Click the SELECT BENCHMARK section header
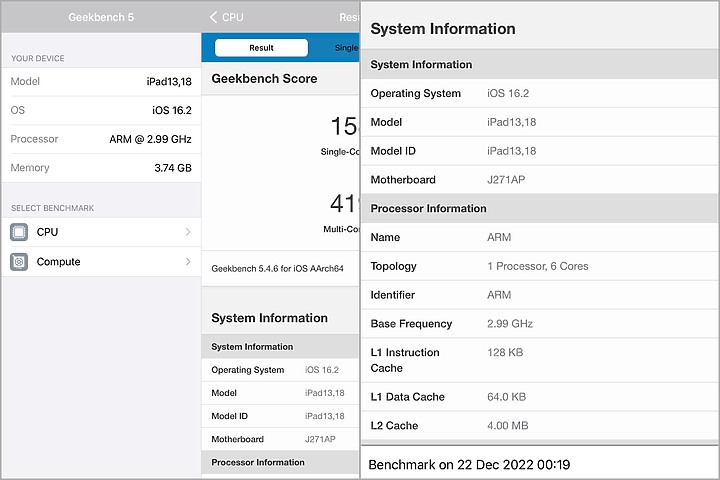Image resolution: width=720 pixels, height=480 pixels. pos(52,208)
